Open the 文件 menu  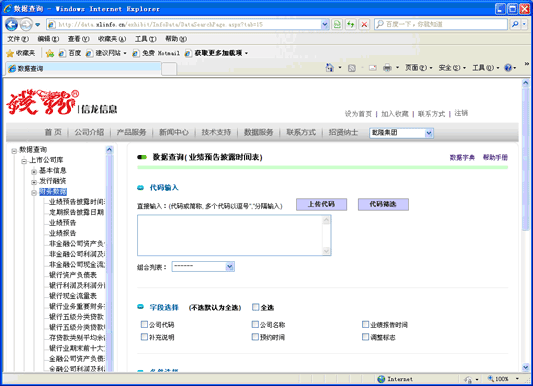tap(18, 39)
